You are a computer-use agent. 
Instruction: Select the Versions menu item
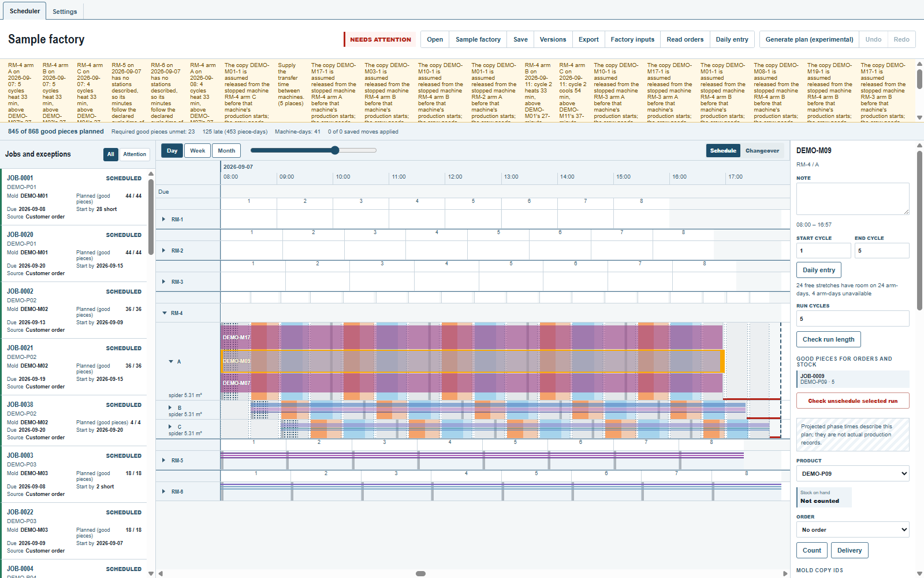pyautogui.click(x=553, y=39)
